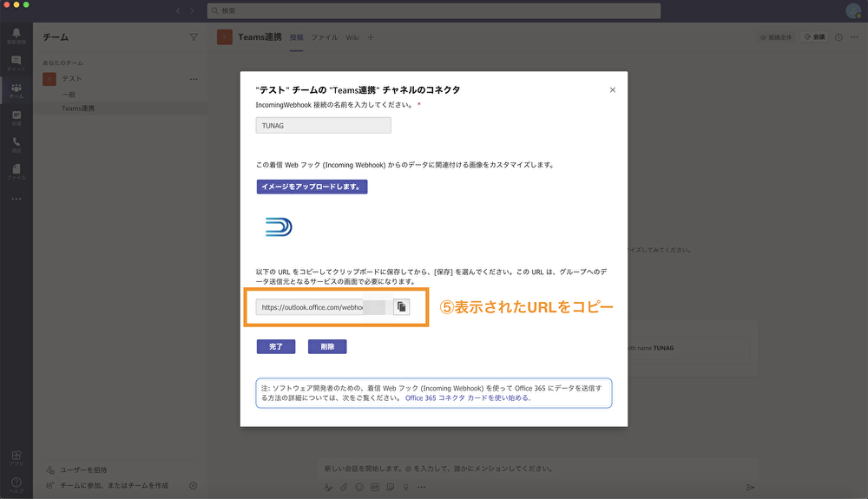The image size is (868, 499).
Task: Click the Teams連携 channel avatar
Action: [x=224, y=37]
